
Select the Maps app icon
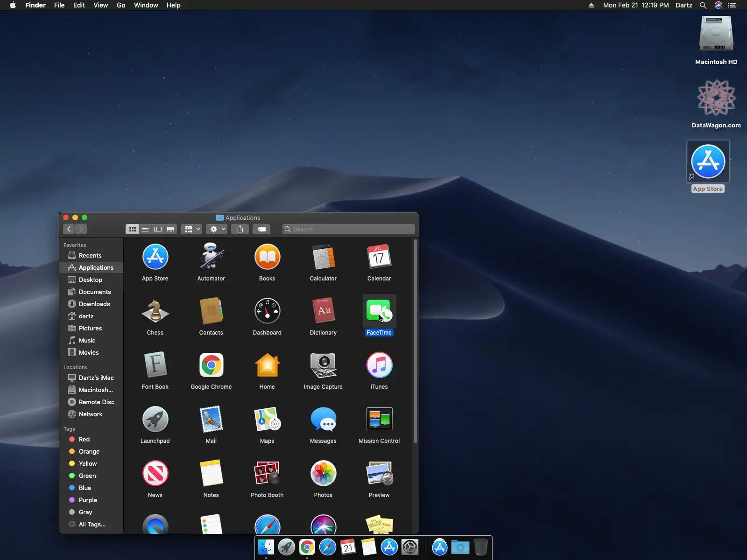267,419
